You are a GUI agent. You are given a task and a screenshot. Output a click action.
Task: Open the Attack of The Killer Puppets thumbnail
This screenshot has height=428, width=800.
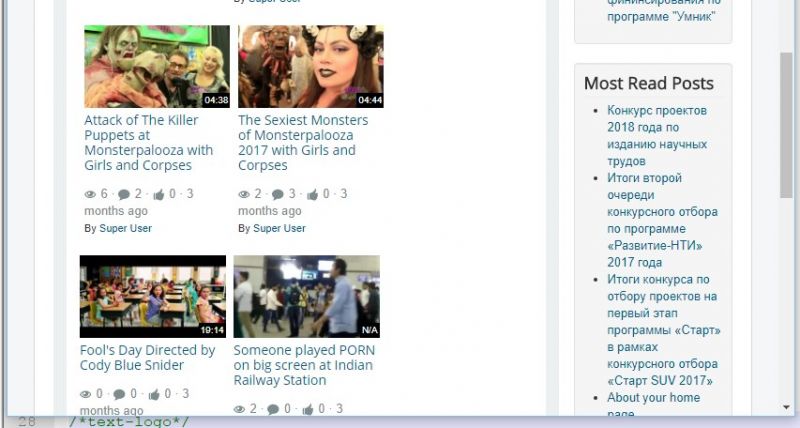[157, 66]
